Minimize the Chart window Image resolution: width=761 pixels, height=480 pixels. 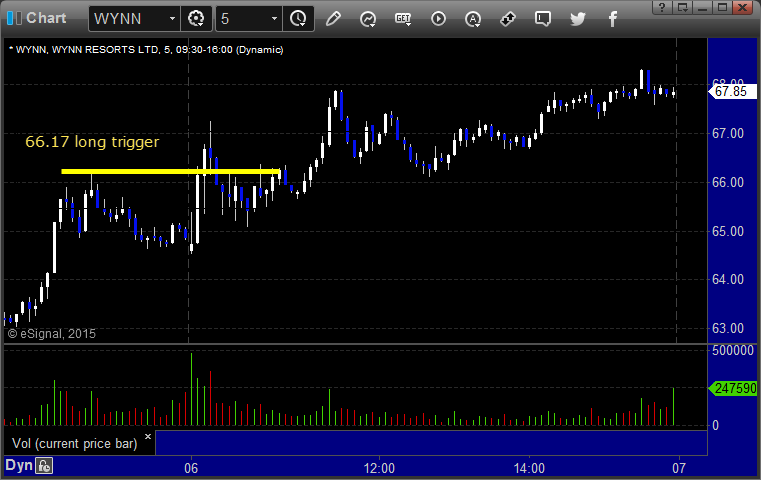702,7
